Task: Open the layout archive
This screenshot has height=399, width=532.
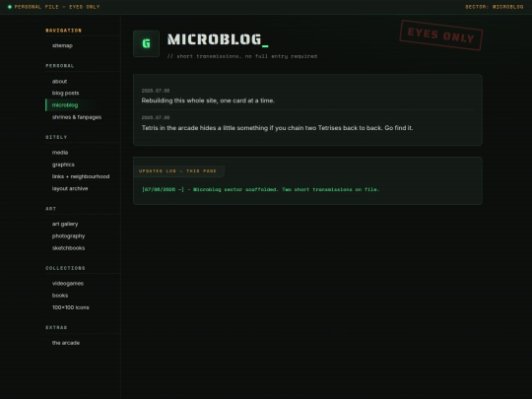Action: point(70,188)
